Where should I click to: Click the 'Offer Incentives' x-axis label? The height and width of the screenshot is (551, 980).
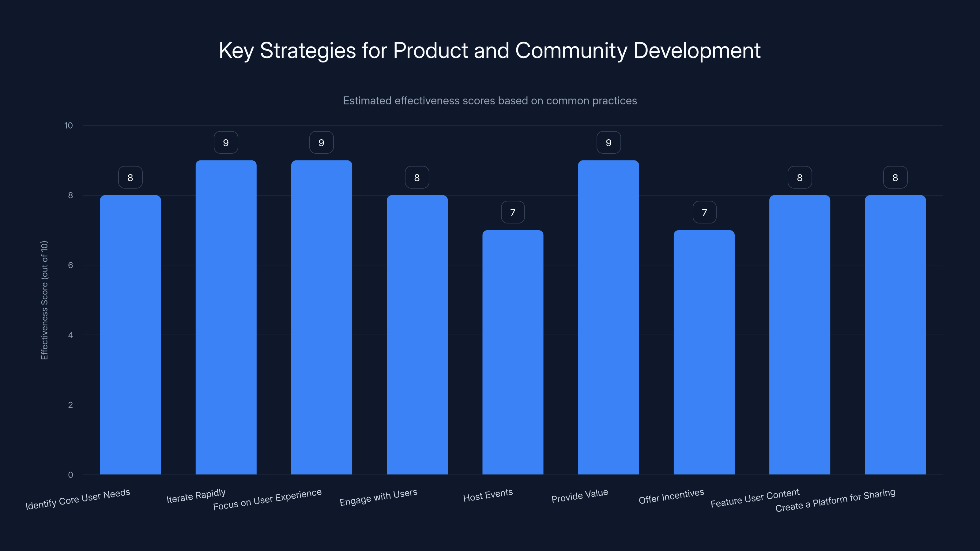point(672,496)
